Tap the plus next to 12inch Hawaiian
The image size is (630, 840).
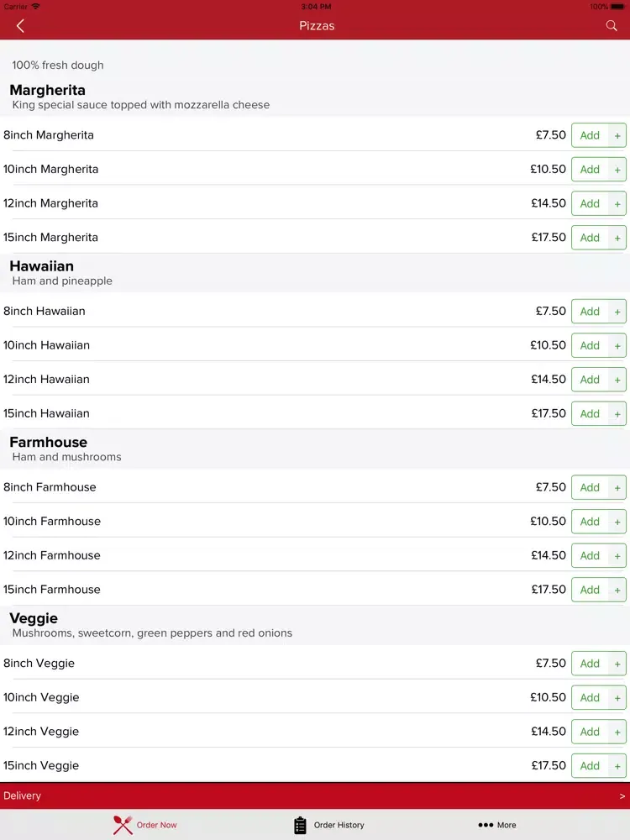pyautogui.click(x=617, y=380)
